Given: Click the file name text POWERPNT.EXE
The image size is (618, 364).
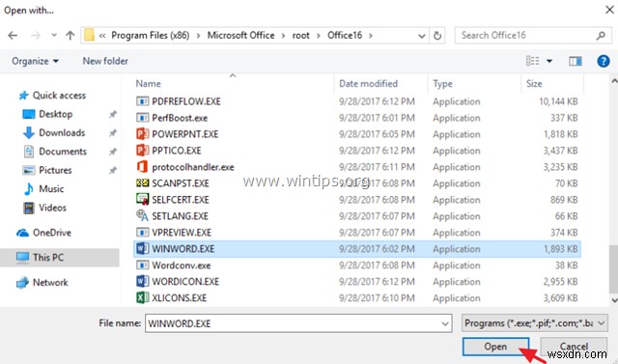Looking at the screenshot, I should (x=185, y=134).
